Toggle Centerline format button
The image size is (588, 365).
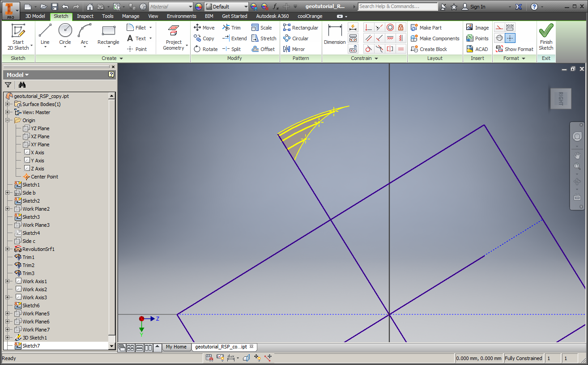(x=499, y=38)
